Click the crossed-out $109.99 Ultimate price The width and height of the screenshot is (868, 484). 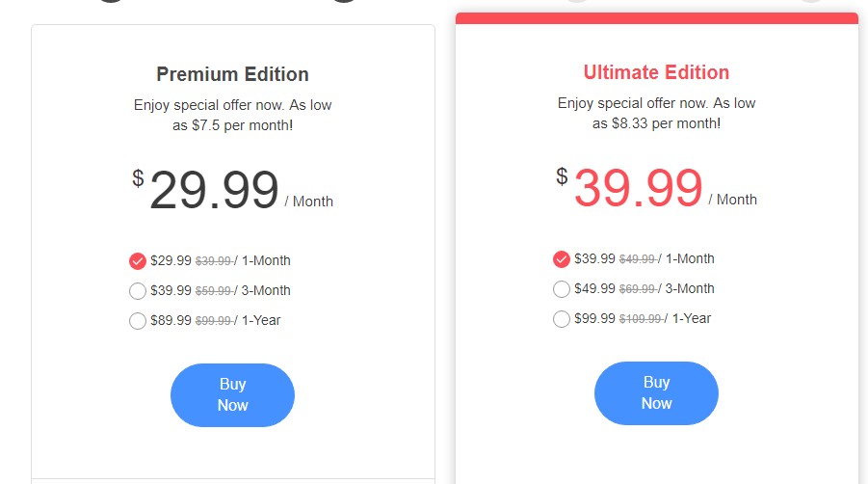point(640,319)
